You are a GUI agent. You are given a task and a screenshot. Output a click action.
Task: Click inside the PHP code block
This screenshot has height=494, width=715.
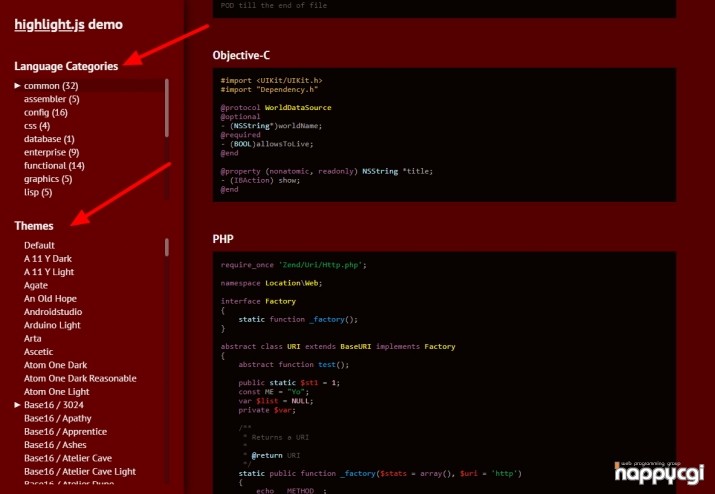click(444, 373)
